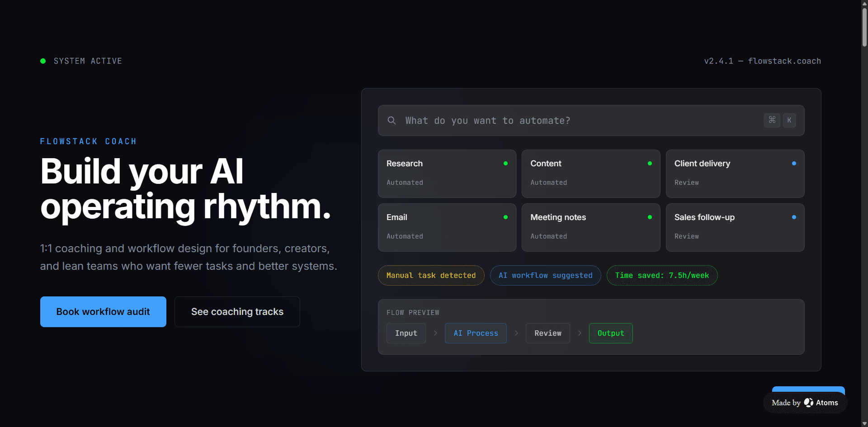Open the Sales follow-up workflow card
Image resolution: width=868 pixels, height=427 pixels.
(x=735, y=227)
